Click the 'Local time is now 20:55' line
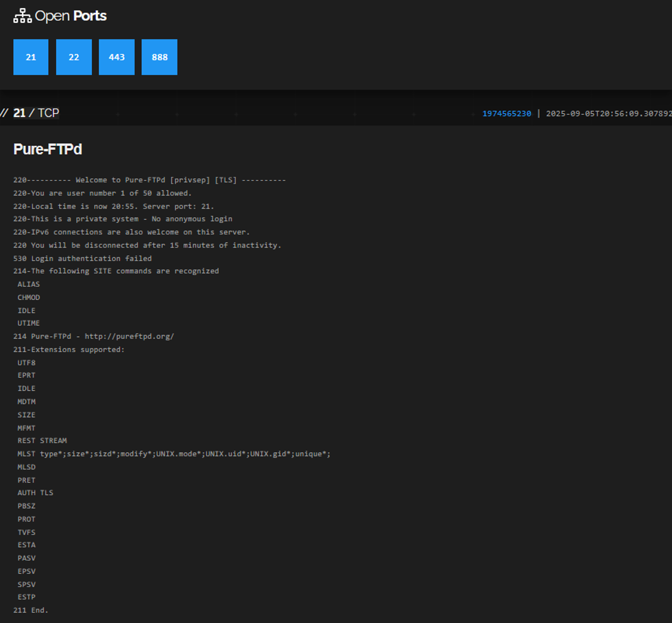 pyautogui.click(x=114, y=206)
